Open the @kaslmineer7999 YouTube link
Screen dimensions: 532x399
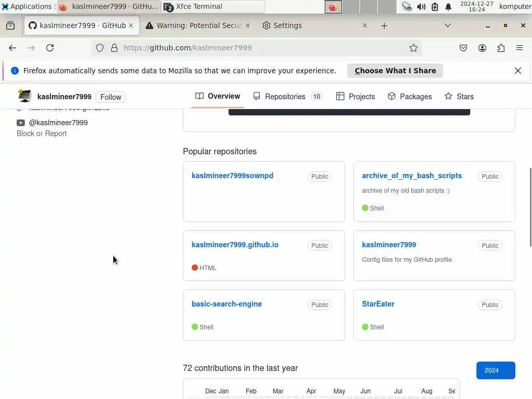click(58, 123)
